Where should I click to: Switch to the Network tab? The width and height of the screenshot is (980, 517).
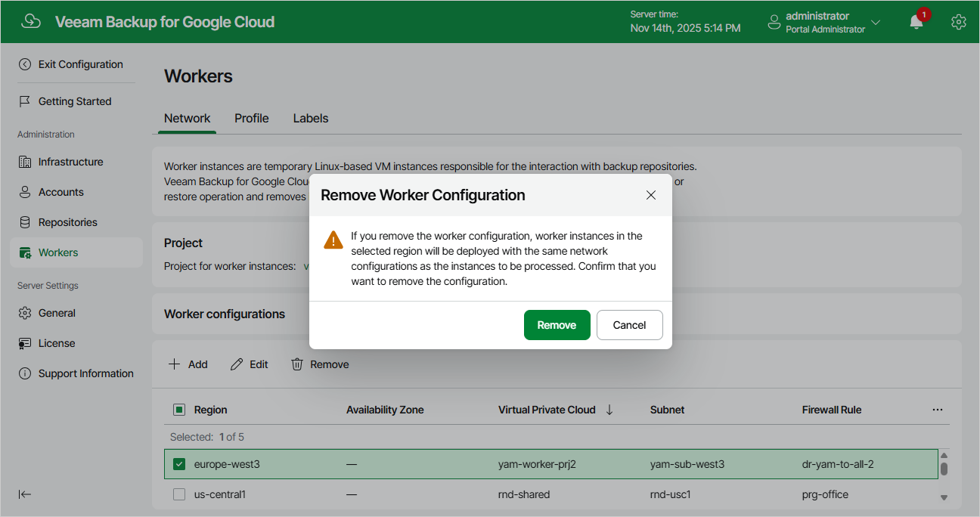click(x=188, y=118)
